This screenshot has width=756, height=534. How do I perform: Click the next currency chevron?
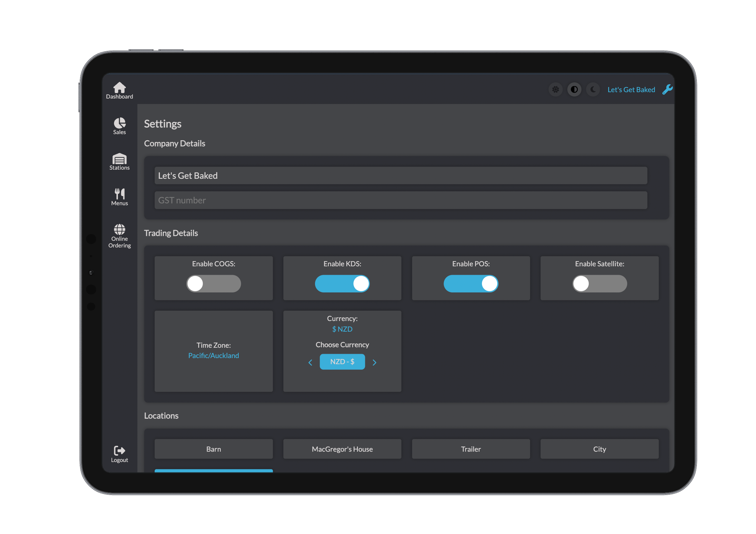(x=374, y=362)
